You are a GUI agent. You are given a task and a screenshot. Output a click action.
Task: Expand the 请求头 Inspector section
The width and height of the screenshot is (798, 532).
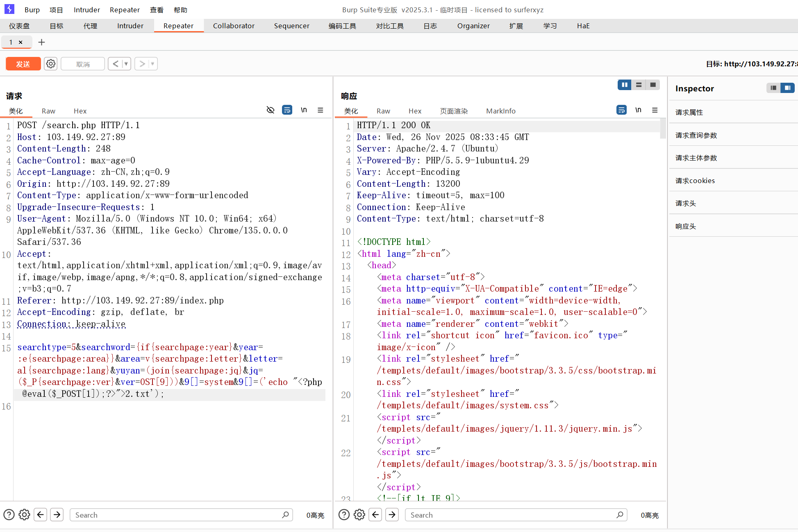coord(686,204)
